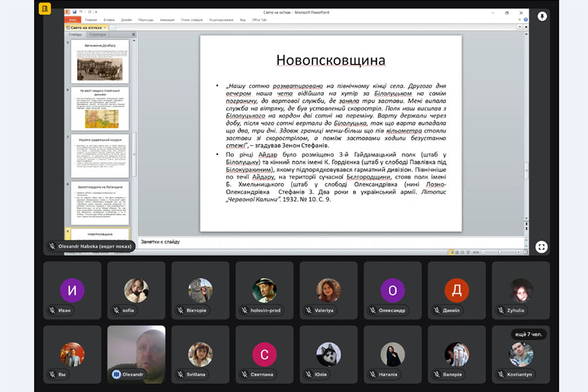This screenshot has width=588, height=392.
Task: Click audio indicator on Olexandr's video tile
Action: [x=116, y=374]
